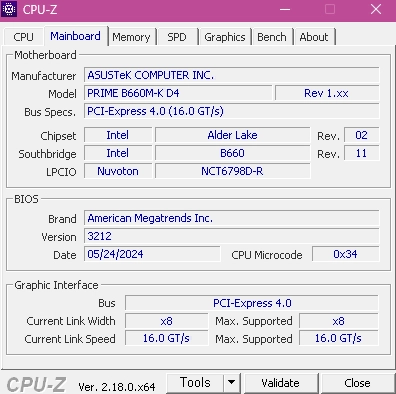Image resolution: width=396 pixels, height=394 pixels.
Task: Click the max supported link width x8
Action: [x=339, y=321]
